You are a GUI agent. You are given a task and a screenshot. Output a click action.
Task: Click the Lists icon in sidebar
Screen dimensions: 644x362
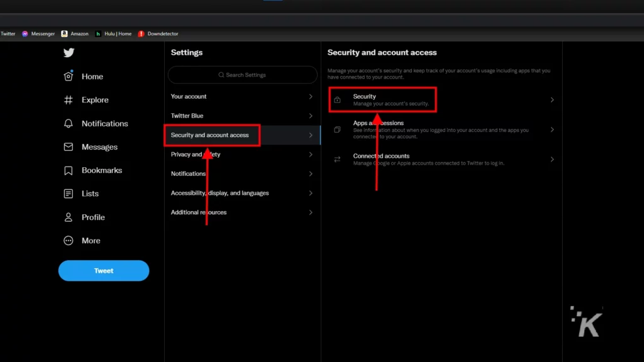pyautogui.click(x=68, y=194)
